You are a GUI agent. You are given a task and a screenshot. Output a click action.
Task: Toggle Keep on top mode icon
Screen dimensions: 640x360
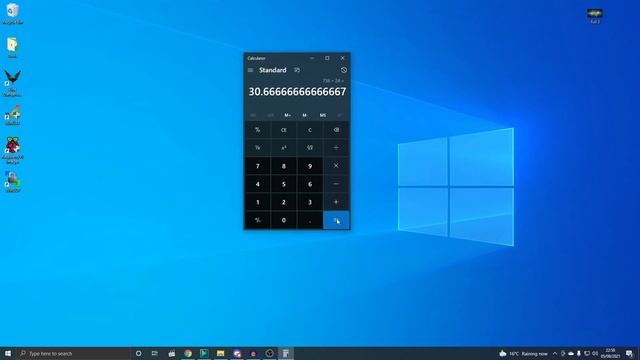(297, 70)
